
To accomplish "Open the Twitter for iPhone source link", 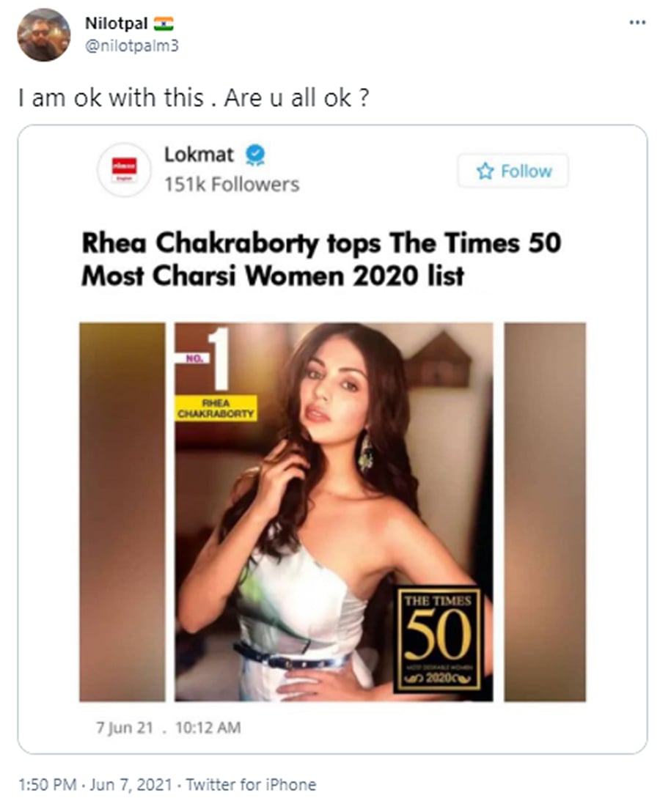I will coord(251,785).
